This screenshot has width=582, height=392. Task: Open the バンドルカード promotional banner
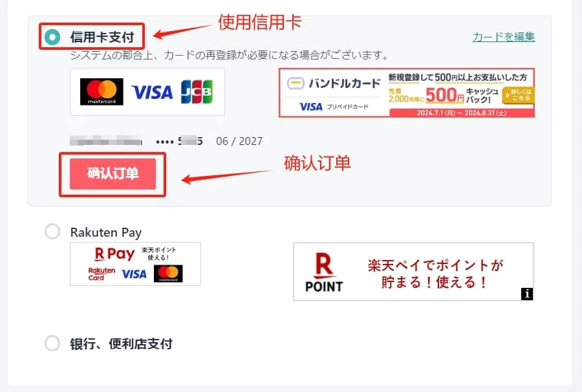(x=407, y=93)
